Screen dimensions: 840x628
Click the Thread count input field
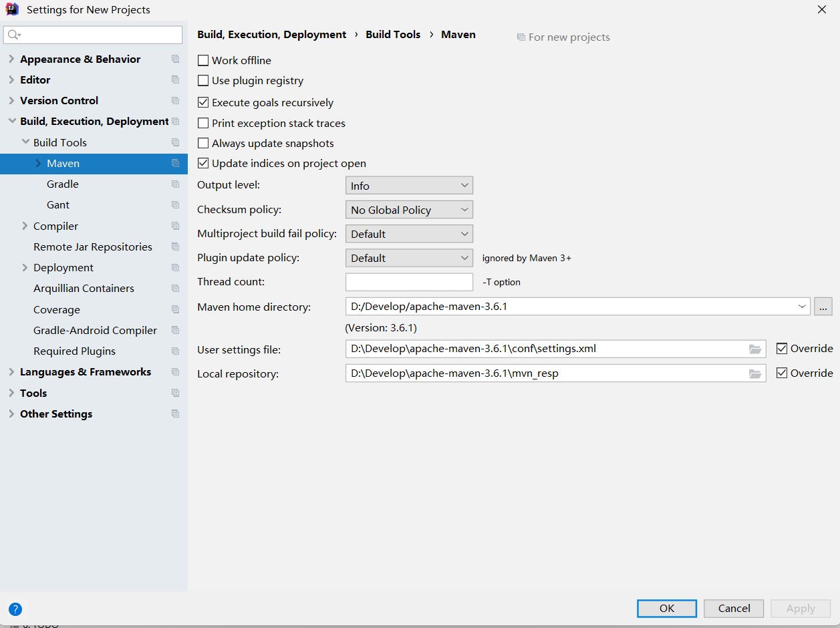(409, 282)
